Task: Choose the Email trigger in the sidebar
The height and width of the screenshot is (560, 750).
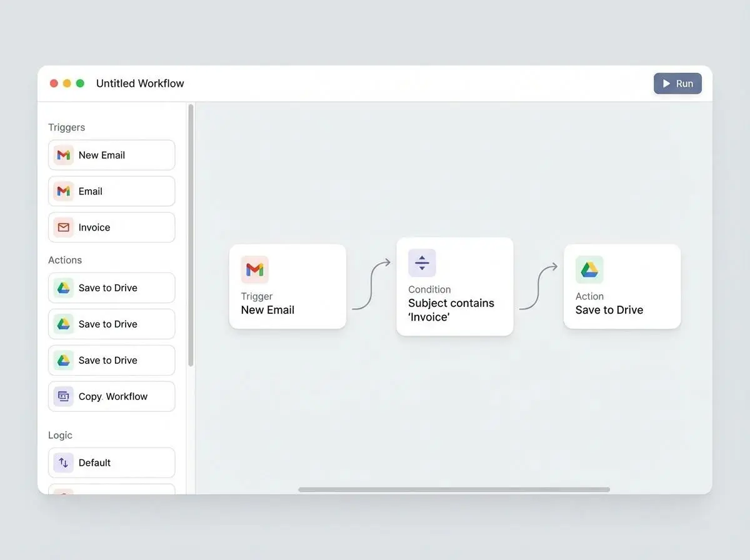Action: pos(112,191)
